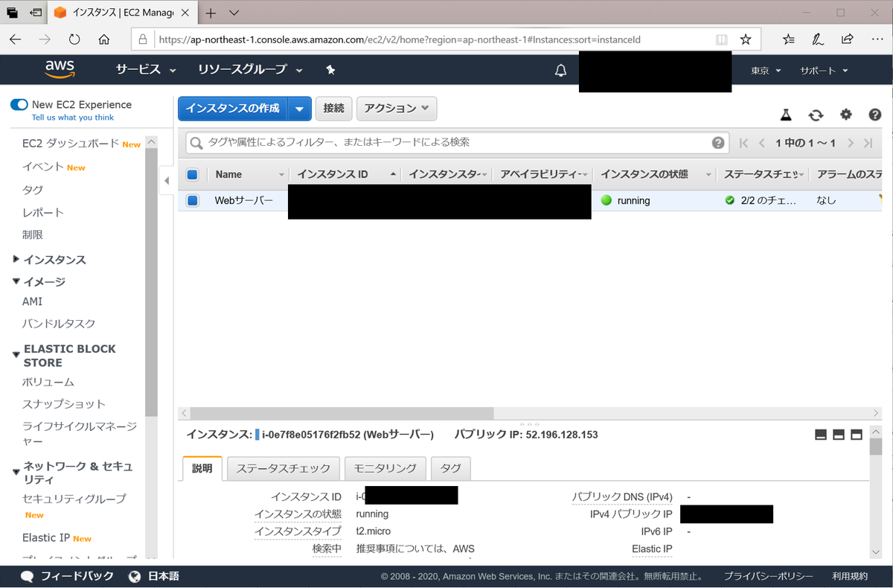
Task: Go to browser home page
Action: (x=104, y=39)
